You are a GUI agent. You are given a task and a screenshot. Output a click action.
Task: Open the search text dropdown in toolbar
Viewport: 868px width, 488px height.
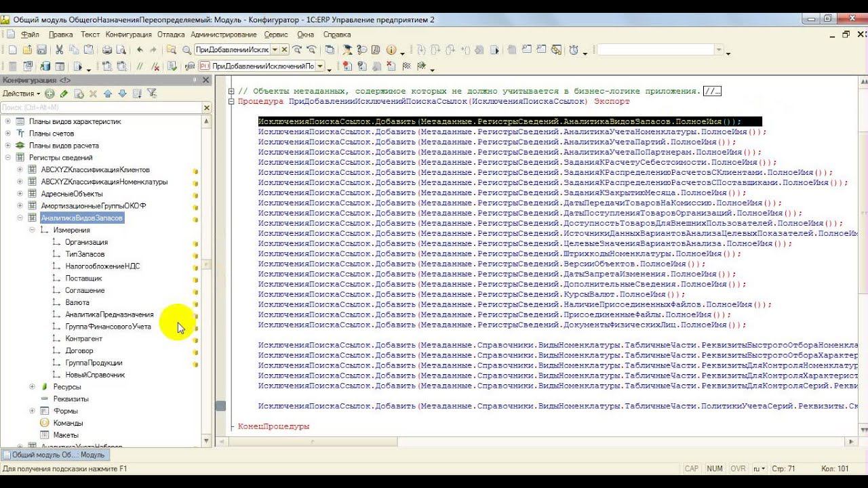[x=274, y=49]
